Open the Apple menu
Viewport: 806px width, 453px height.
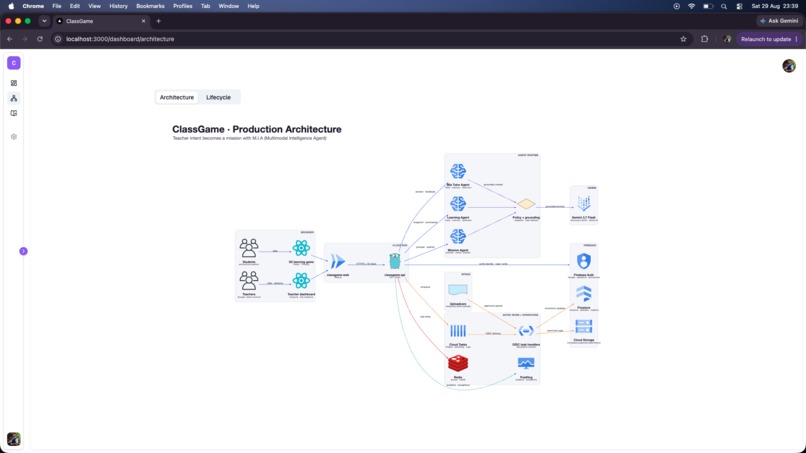click(x=11, y=6)
